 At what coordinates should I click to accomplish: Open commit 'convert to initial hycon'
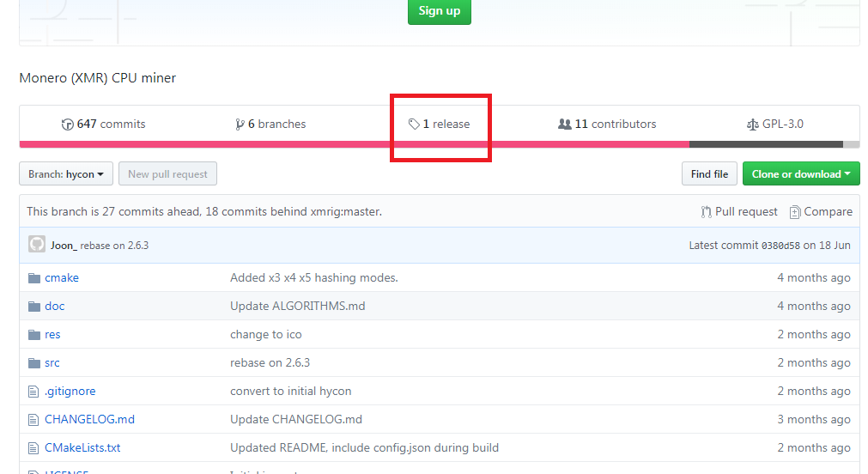pyautogui.click(x=291, y=391)
